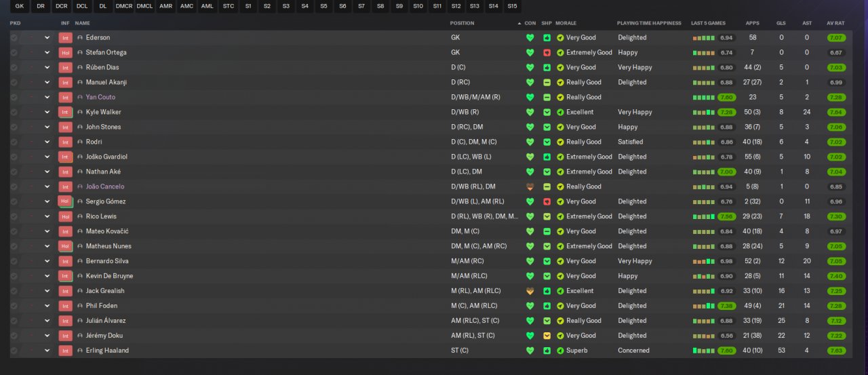Click Stefan Ortega's red match sharpness icon

coord(547,53)
